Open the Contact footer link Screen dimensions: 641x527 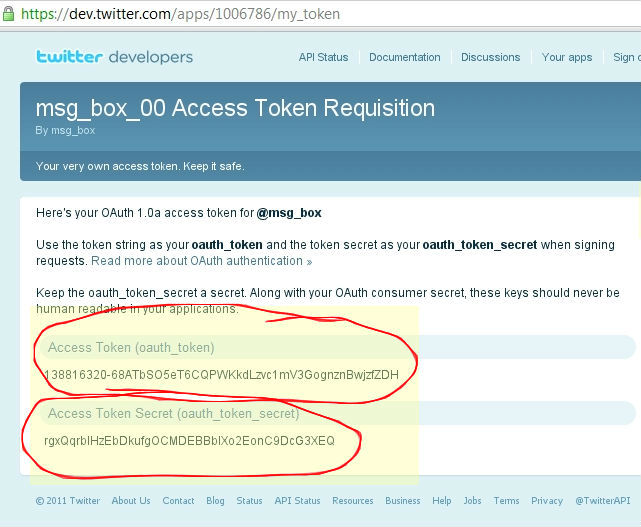pyautogui.click(x=178, y=500)
